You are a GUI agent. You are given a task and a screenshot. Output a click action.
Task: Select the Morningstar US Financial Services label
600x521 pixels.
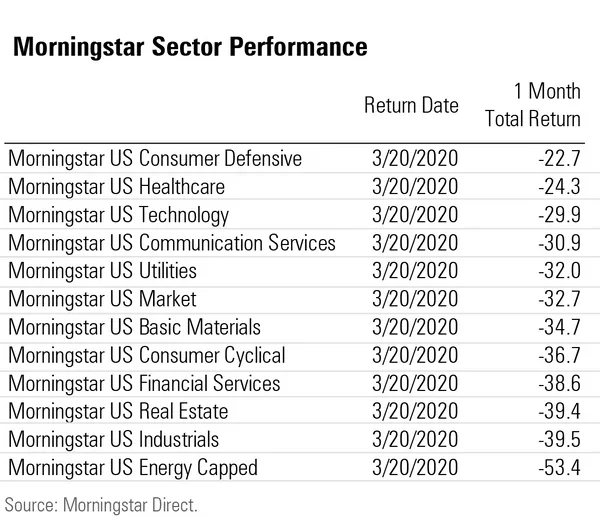(x=144, y=384)
